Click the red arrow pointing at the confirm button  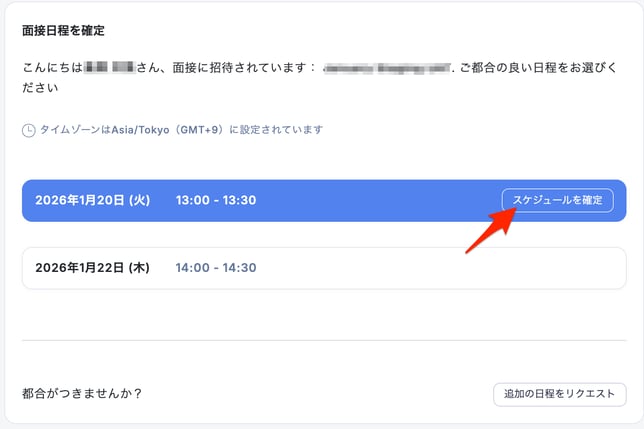pos(488,236)
